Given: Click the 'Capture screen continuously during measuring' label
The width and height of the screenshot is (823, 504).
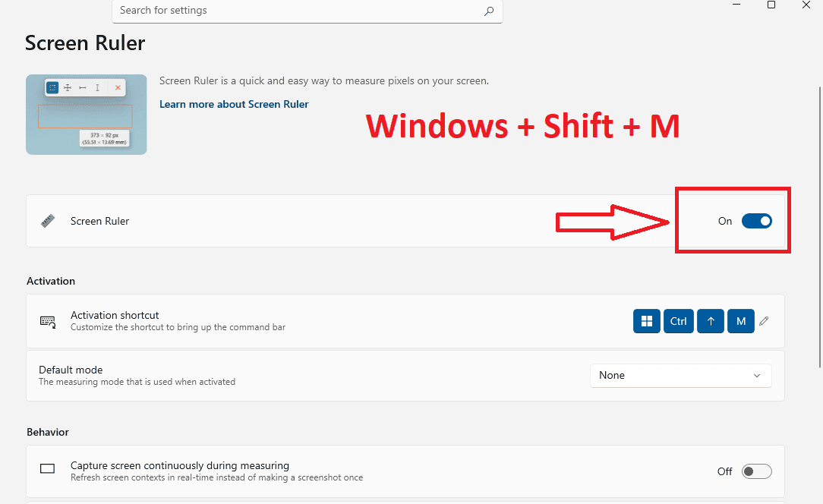Looking at the screenshot, I should 179,466.
